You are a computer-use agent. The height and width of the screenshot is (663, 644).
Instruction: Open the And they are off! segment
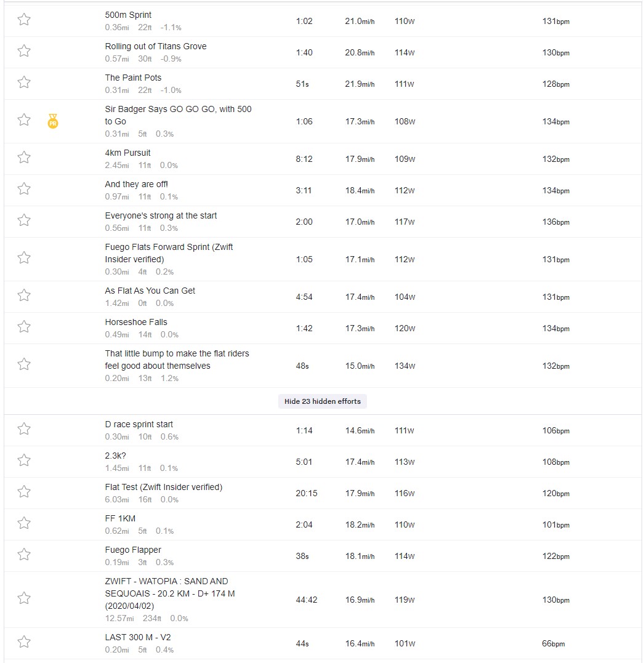pyautogui.click(x=136, y=184)
